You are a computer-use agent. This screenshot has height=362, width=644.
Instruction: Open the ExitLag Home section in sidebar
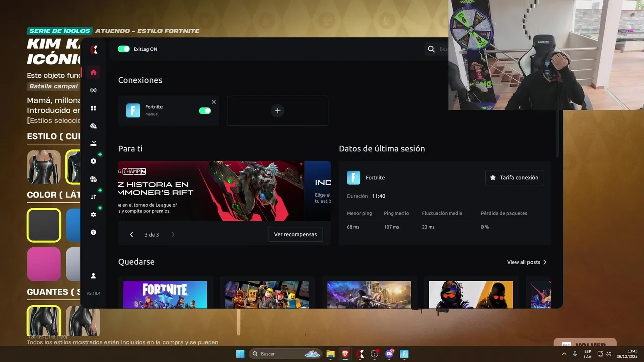[x=93, y=72]
